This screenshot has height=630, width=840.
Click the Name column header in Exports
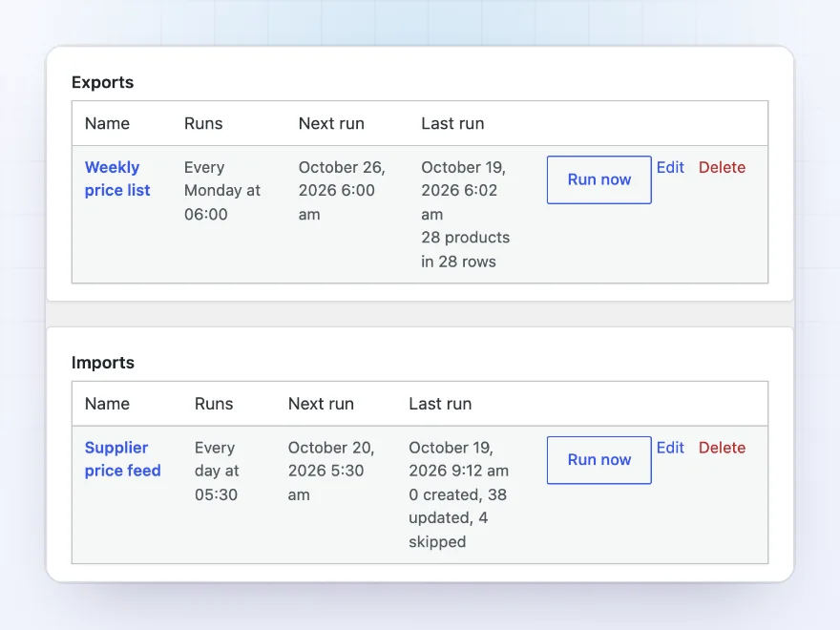pos(107,123)
